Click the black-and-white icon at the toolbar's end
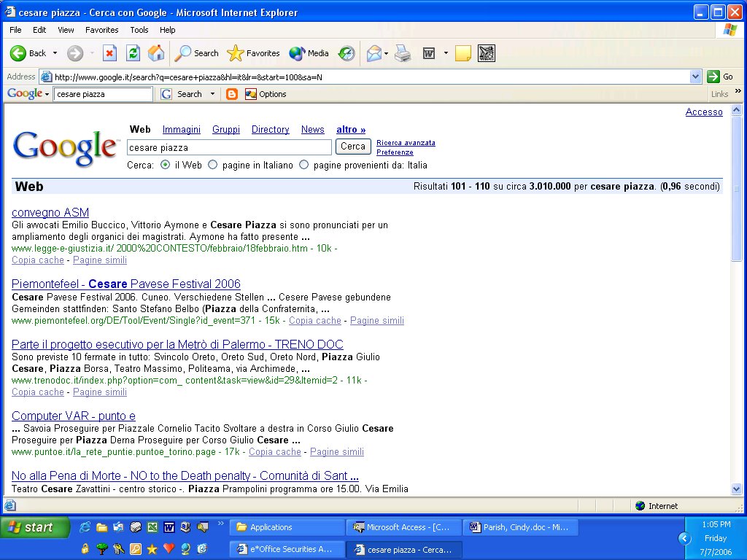Image resolution: width=747 pixels, height=560 pixels. 487,53
